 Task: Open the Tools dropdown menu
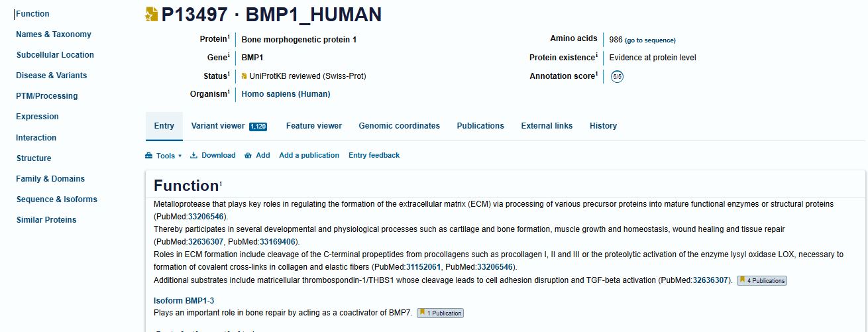[x=163, y=156]
